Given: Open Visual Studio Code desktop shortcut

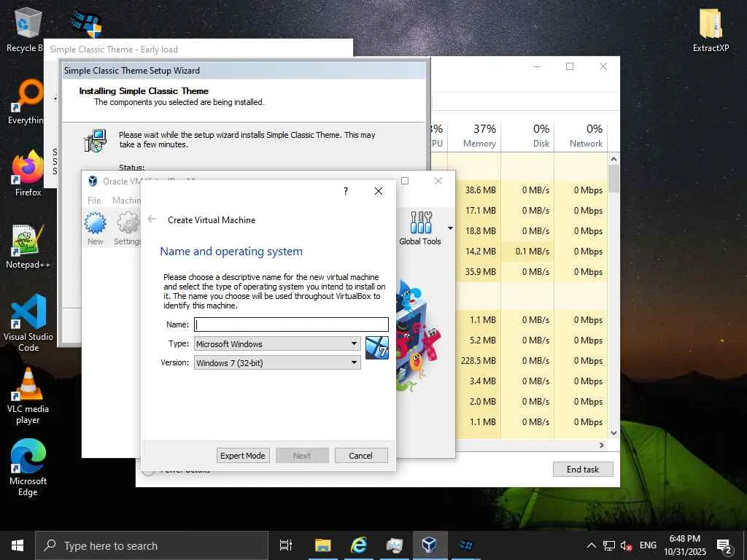Looking at the screenshot, I should coord(28,323).
